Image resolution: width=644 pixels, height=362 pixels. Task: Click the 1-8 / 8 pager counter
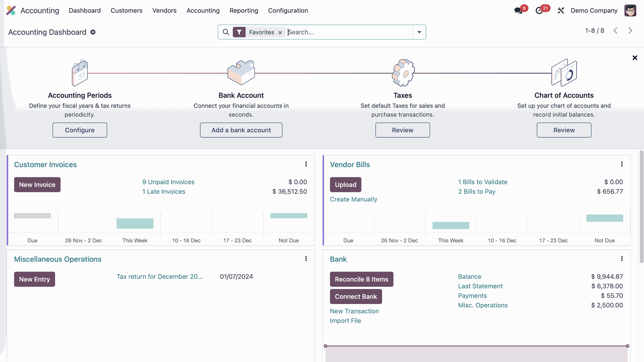(x=594, y=31)
